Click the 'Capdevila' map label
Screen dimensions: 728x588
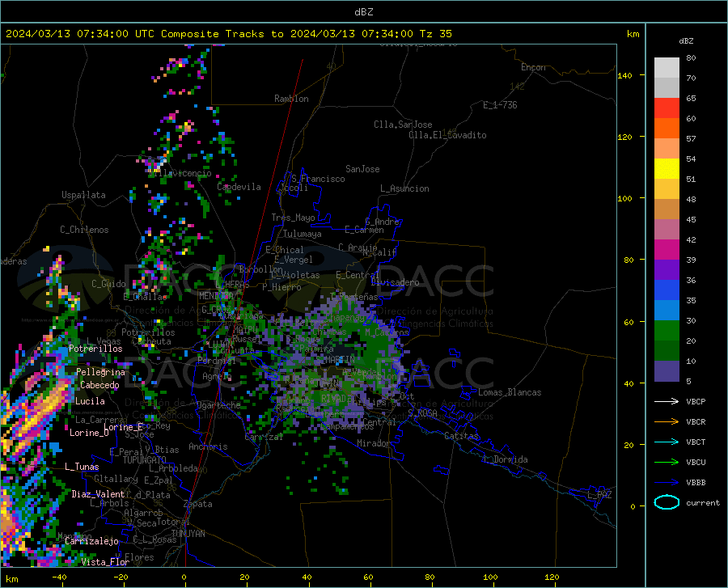[x=239, y=187]
